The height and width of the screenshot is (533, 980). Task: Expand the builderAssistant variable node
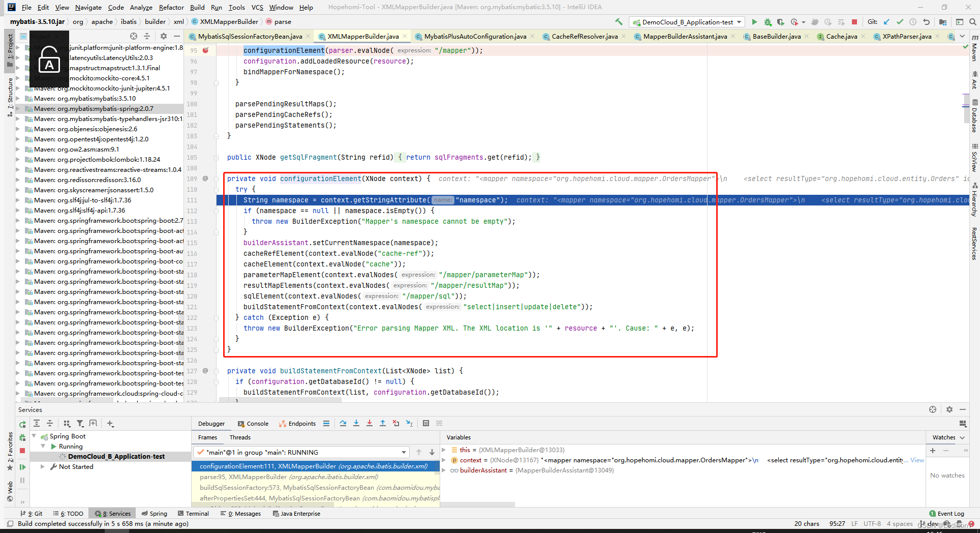click(444, 470)
